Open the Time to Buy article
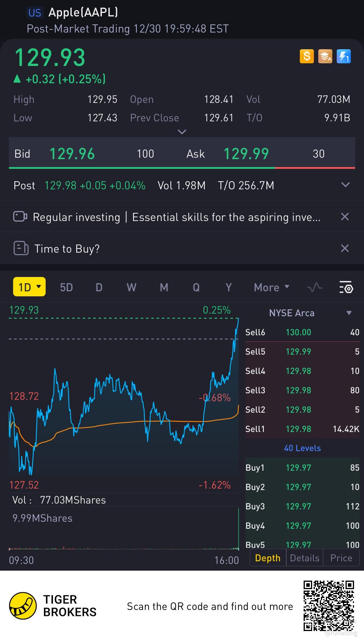The height and width of the screenshot is (641, 364). pos(67,249)
